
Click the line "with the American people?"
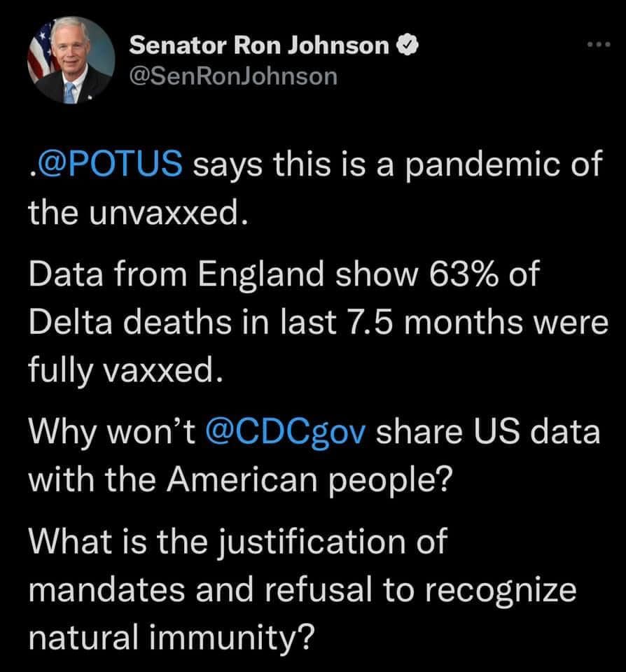tap(238, 477)
